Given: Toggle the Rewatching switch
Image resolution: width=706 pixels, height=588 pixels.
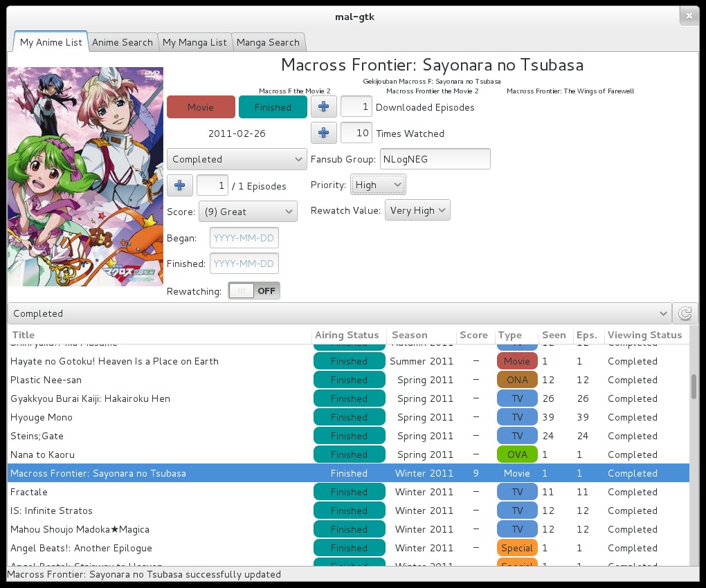Looking at the screenshot, I should 254,291.
